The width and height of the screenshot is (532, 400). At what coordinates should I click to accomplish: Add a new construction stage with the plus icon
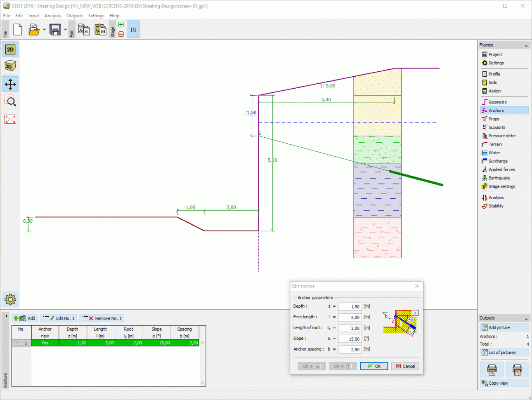[x=121, y=25]
